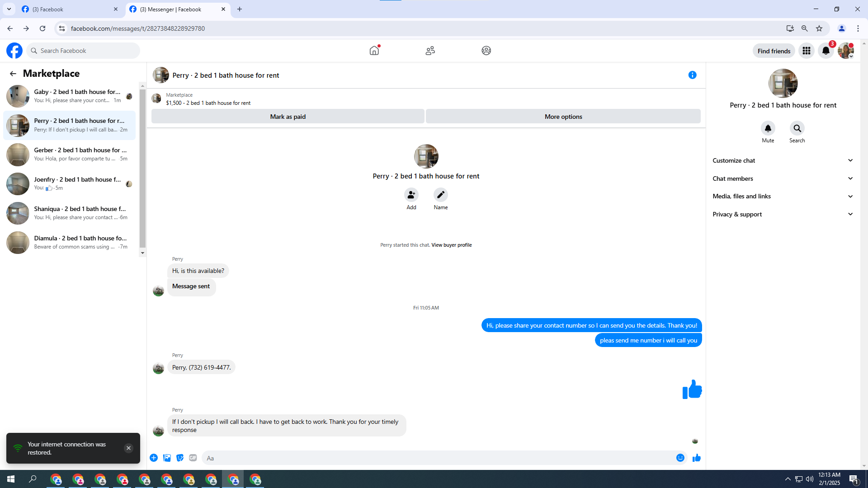
Task: Open the Perry chat header title
Action: click(226, 75)
